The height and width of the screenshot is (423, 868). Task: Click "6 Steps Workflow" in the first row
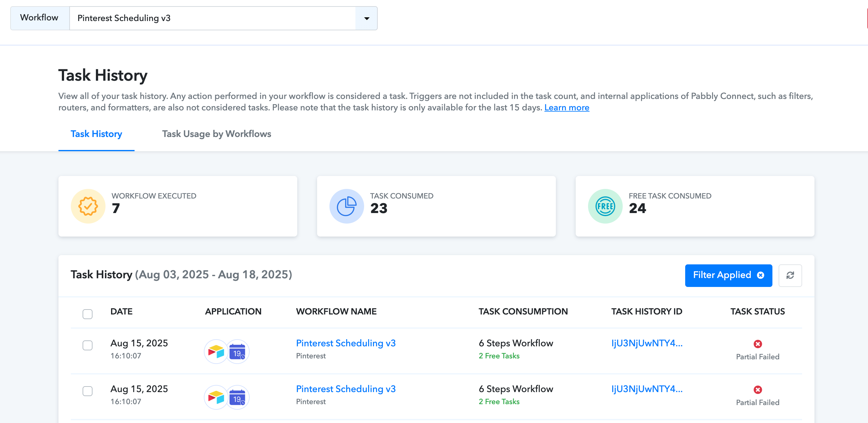[516, 343]
